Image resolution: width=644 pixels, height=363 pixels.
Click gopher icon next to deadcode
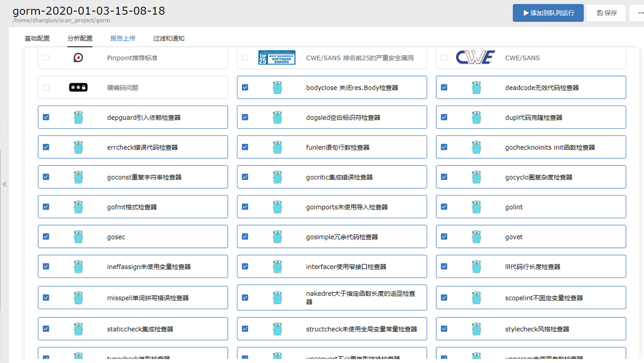tap(476, 87)
